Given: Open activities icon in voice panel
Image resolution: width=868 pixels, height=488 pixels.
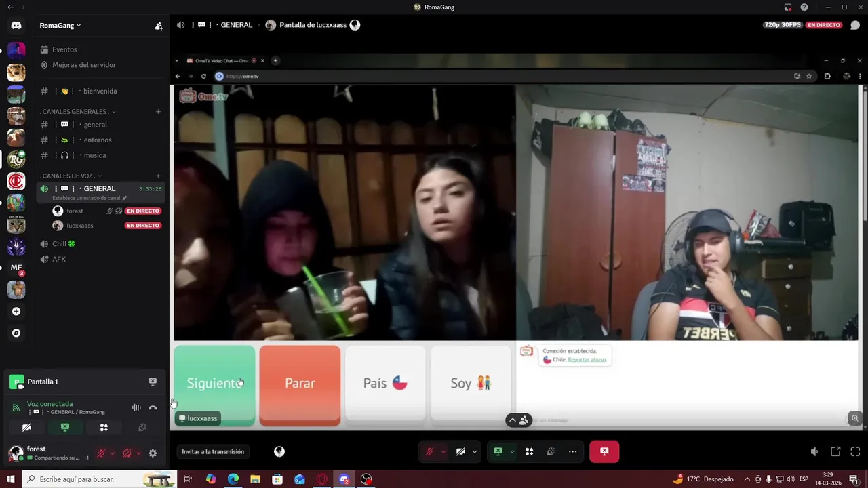Looking at the screenshot, I should click(x=104, y=428).
